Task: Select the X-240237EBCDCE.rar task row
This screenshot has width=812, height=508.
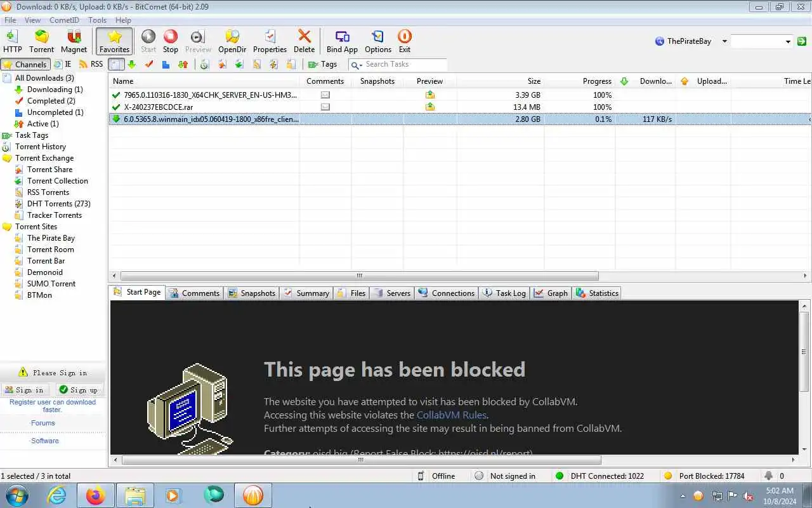Action: [x=459, y=107]
